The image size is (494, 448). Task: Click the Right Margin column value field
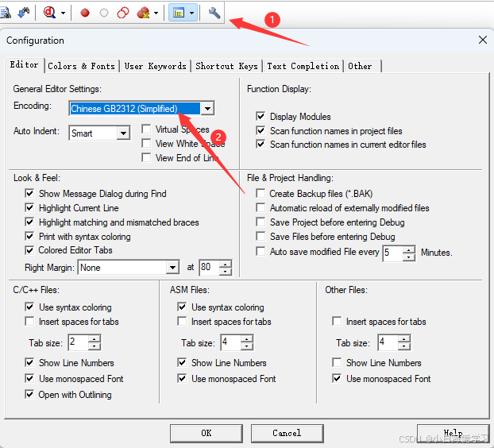(209, 268)
